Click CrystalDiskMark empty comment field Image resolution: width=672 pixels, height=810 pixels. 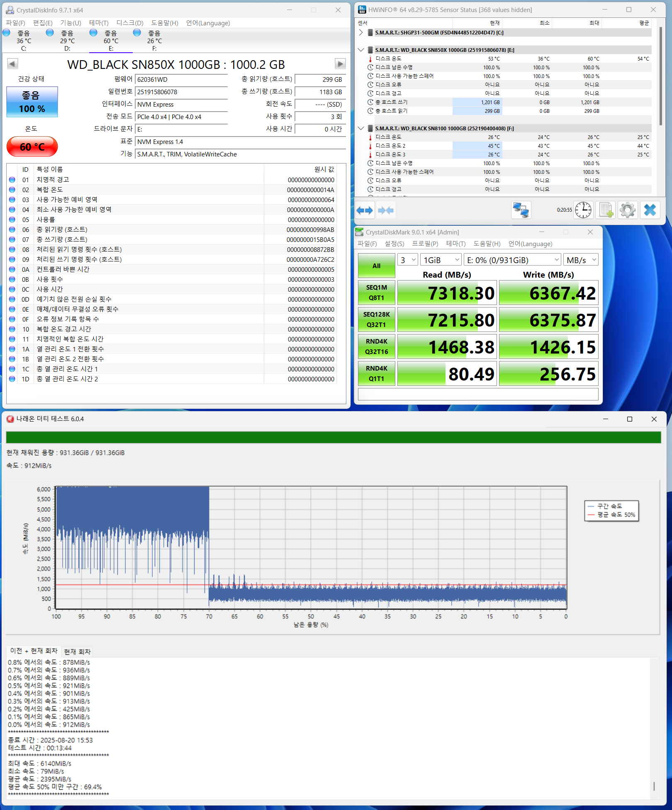click(478, 394)
